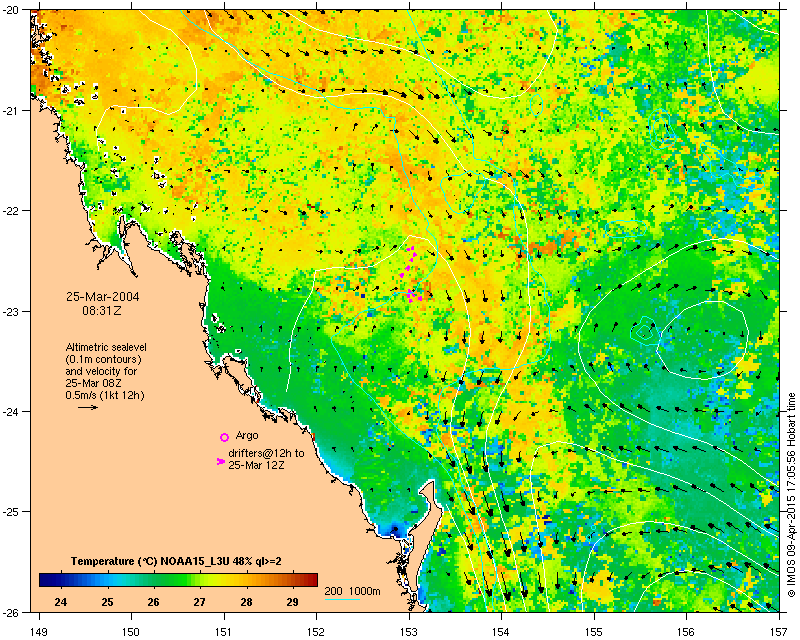Click latitude axis label '-20'
The height and width of the screenshot is (640, 800).
tap(12, 10)
